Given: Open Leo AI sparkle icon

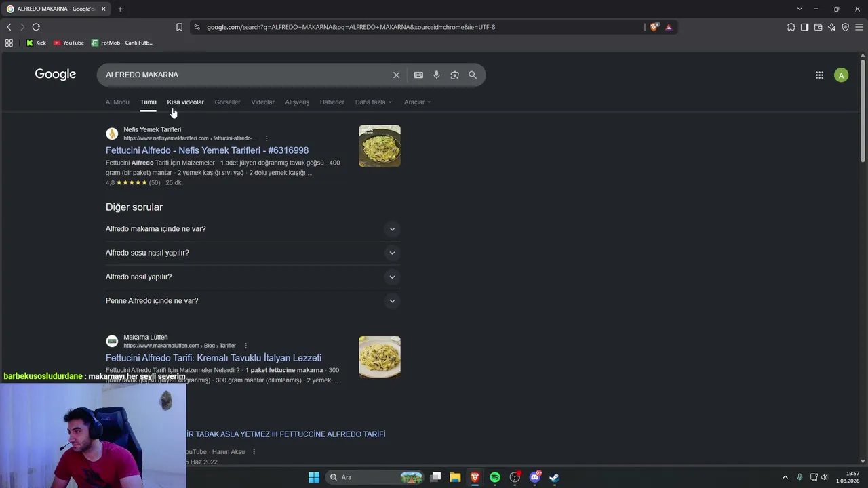Looking at the screenshot, I should (x=832, y=27).
